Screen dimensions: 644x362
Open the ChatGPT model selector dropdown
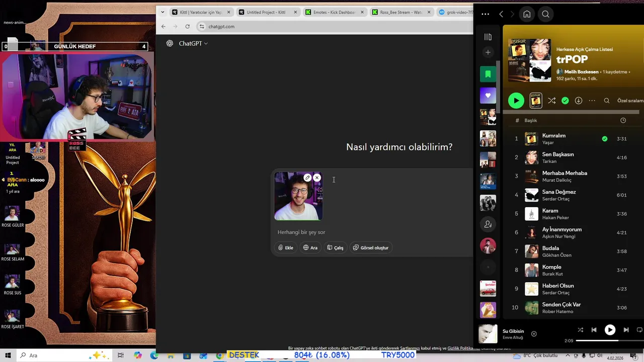pyautogui.click(x=193, y=44)
